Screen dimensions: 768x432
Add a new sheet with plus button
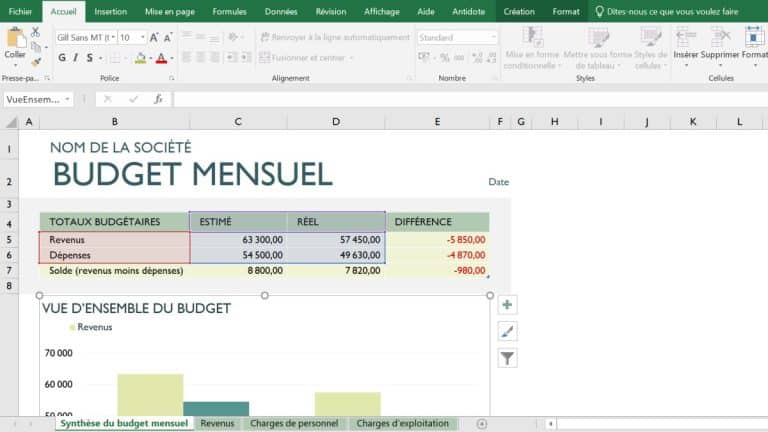482,423
